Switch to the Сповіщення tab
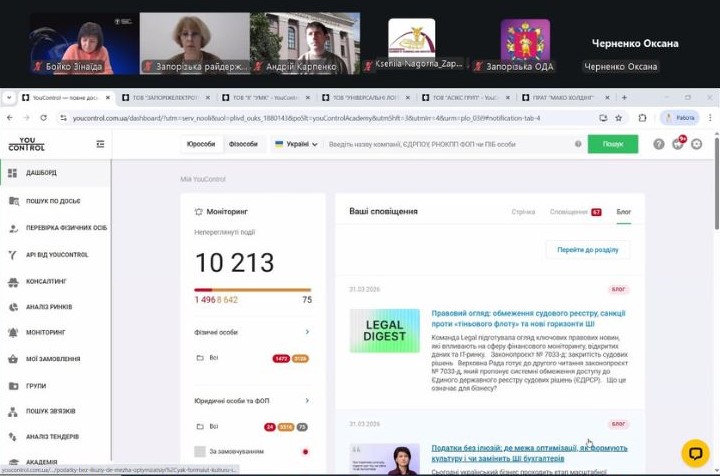720x476 pixels. click(575, 212)
